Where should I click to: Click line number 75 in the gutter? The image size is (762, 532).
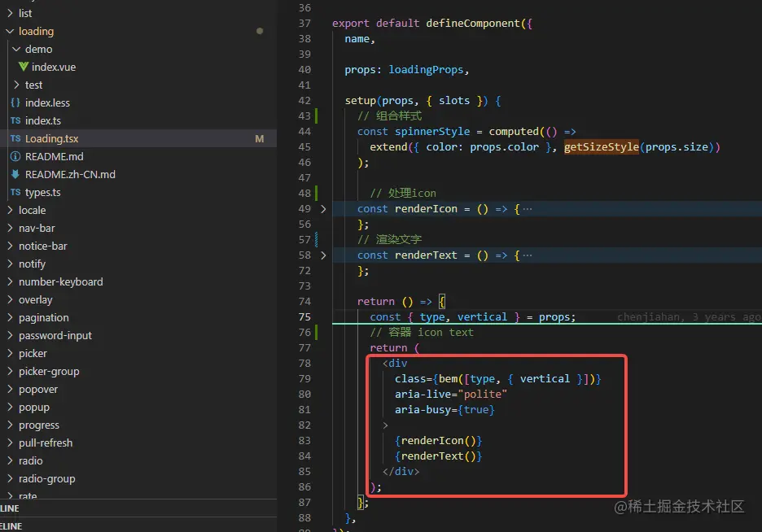pyautogui.click(x=304, y=317)
